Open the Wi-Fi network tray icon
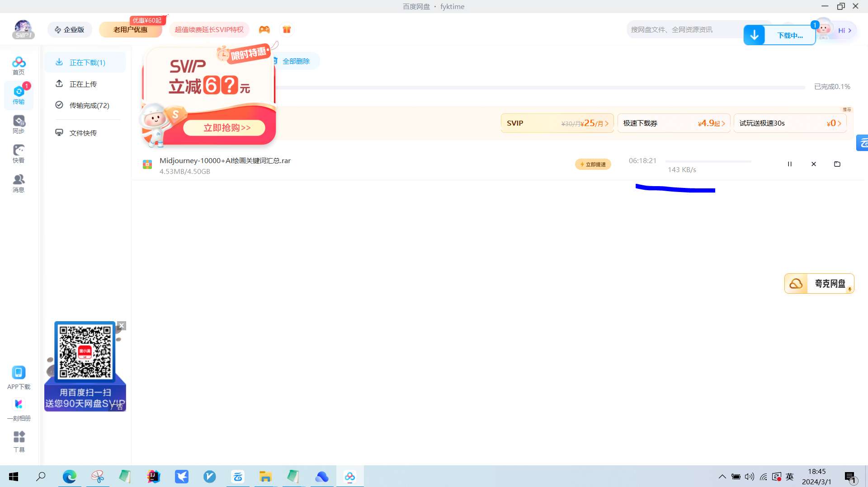Screen dimensions: 868x487 [x=764, y=477]
